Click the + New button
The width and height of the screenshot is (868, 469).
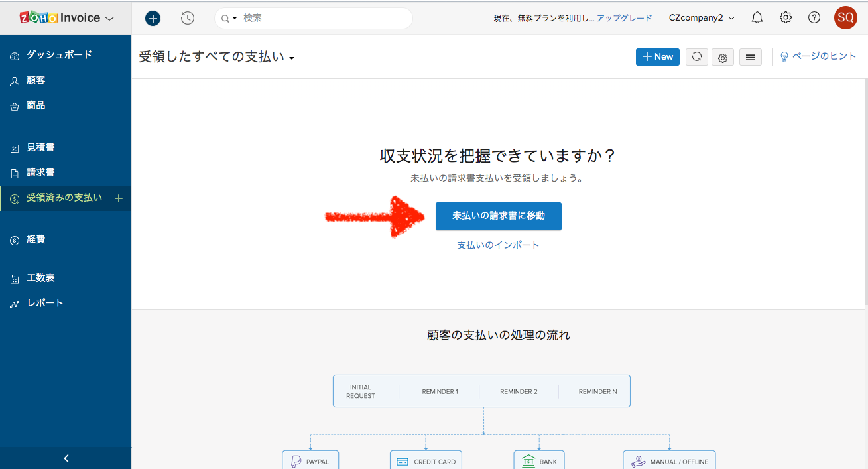click(658, 57)
